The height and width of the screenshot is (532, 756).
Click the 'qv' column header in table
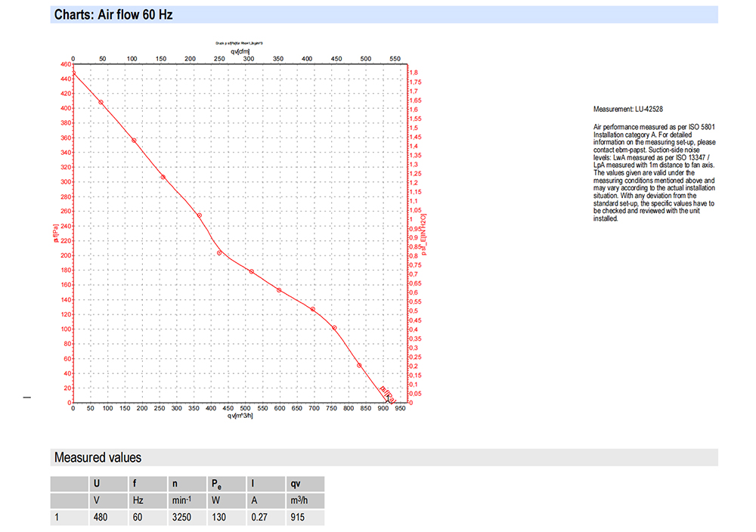305,484
